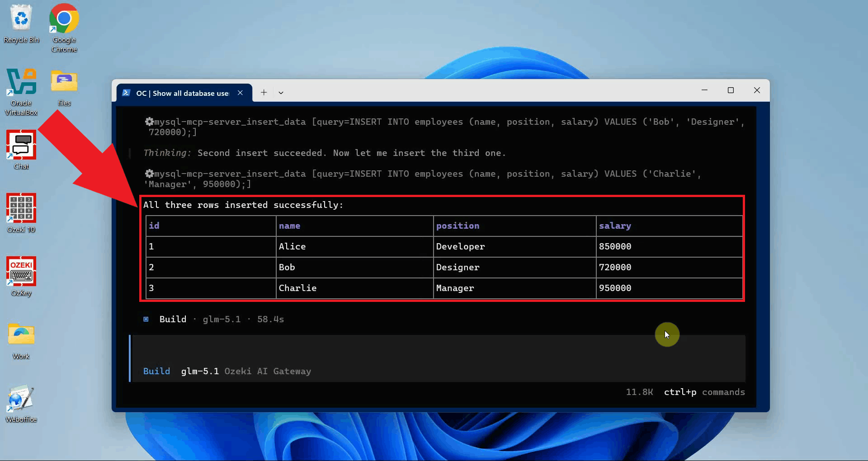The height and width of the screenshot is (461, 868).
Task: Open the Chat desktop shortcut
Action: [21, 150]
